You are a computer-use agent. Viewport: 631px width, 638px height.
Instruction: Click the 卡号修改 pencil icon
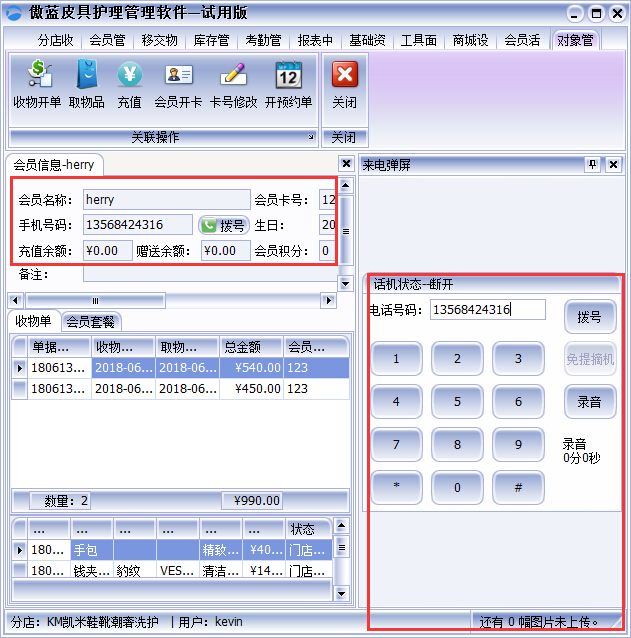click(x=233, y=83)
